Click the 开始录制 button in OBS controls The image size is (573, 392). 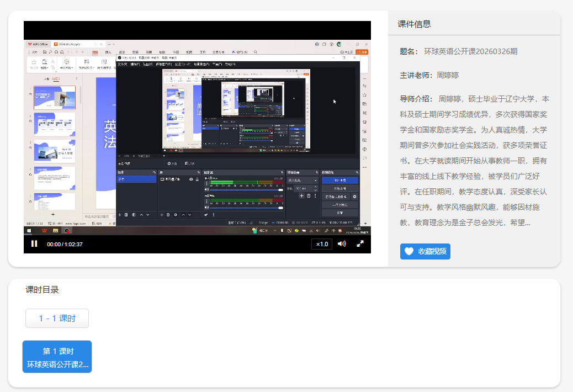pyautogui.click(x=341, y=189)
